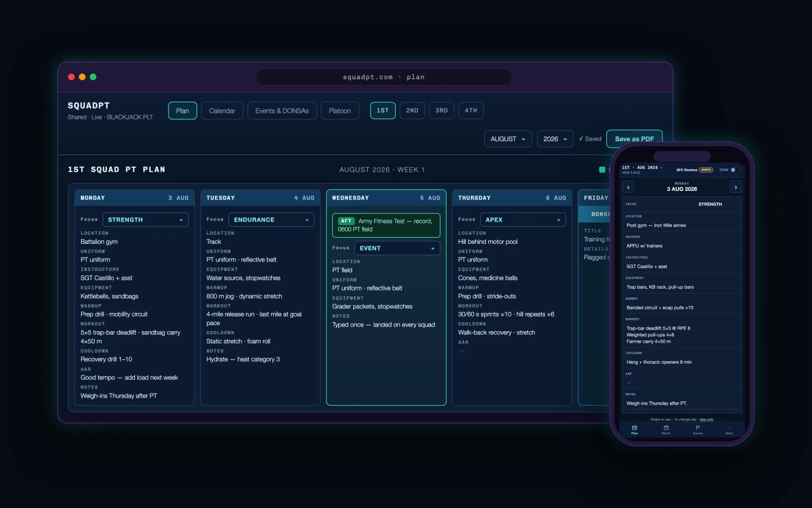Click Thursday cooldown 'Walk-back recovery · stretch'

point(497,332)
